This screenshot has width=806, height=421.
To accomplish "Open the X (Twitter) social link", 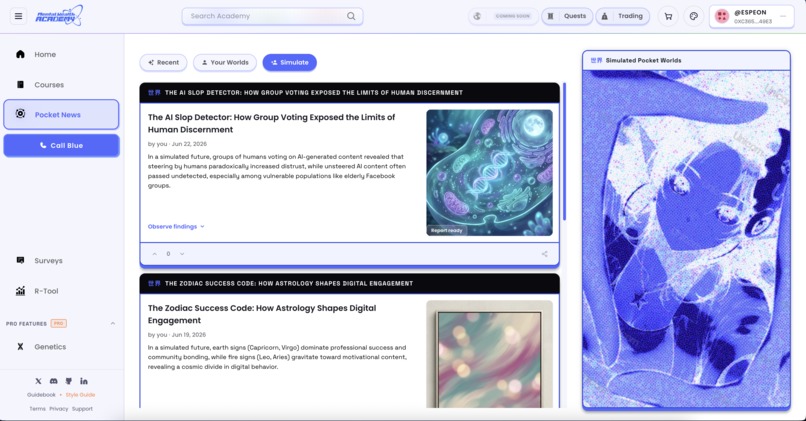I will tap(38, 381).
